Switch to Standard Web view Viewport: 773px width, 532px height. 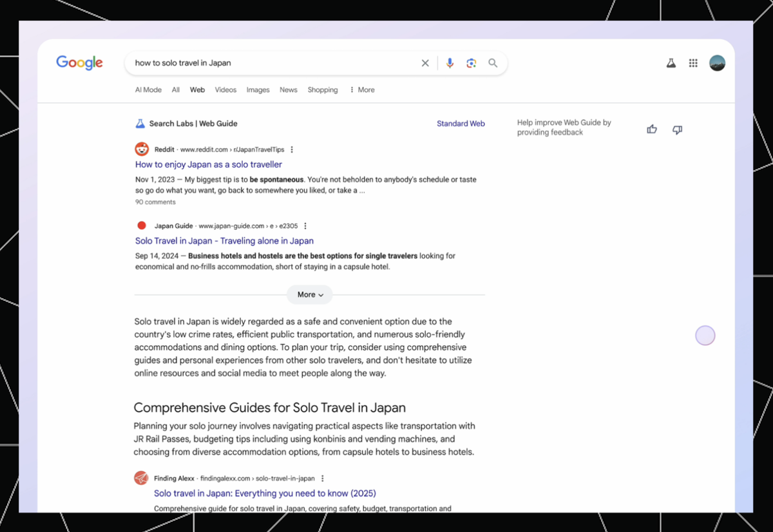click(461, 124)
